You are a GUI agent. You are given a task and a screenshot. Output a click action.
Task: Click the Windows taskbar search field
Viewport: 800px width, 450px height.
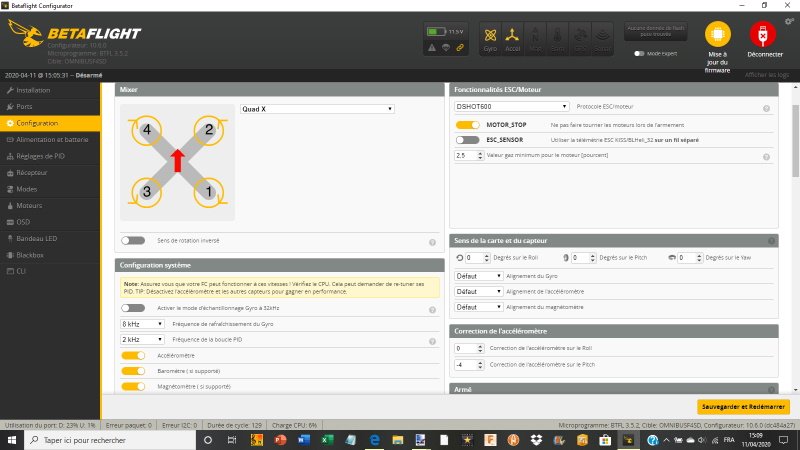(100, 440)
